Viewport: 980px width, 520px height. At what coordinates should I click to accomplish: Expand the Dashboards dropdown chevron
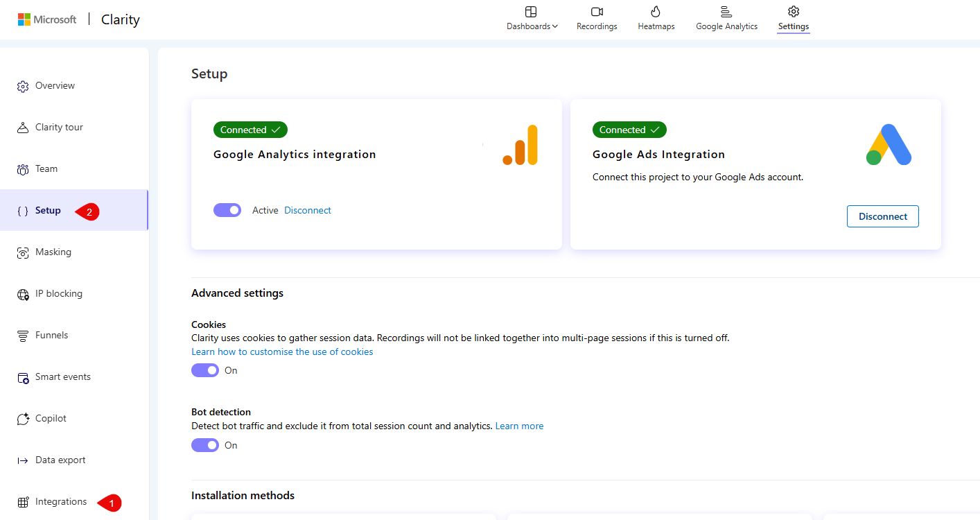[555, 26]
